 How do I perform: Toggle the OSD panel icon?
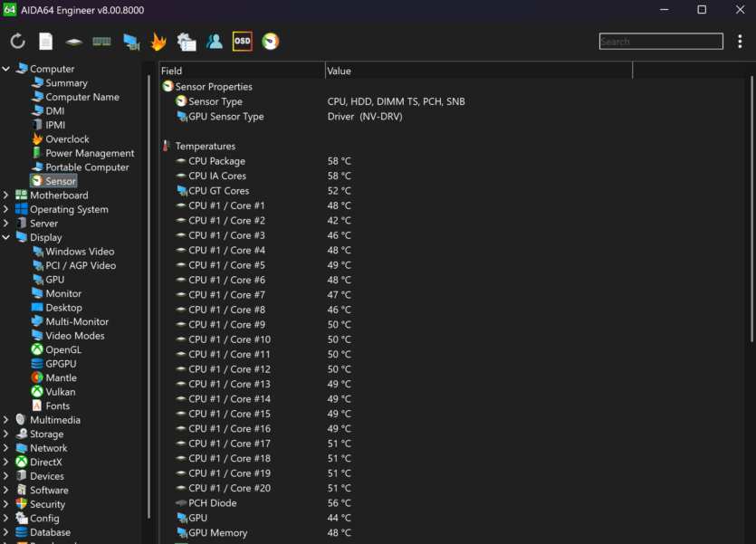point(243,42)
